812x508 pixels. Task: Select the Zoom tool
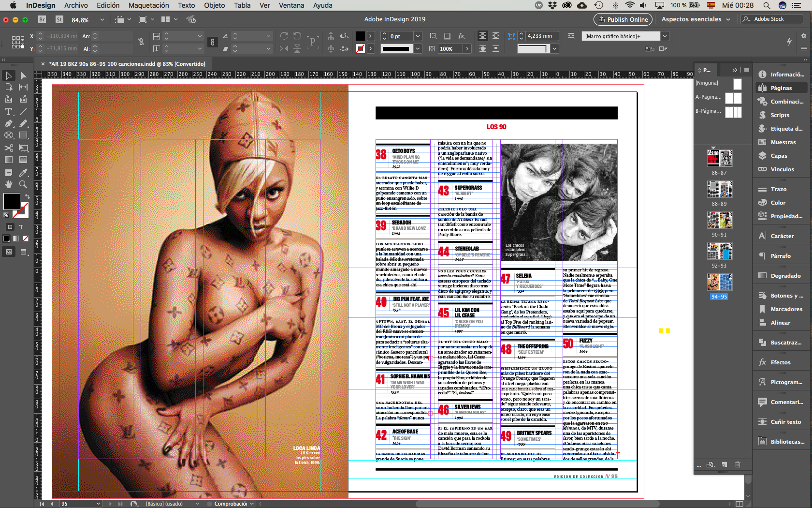coord(23,184)
